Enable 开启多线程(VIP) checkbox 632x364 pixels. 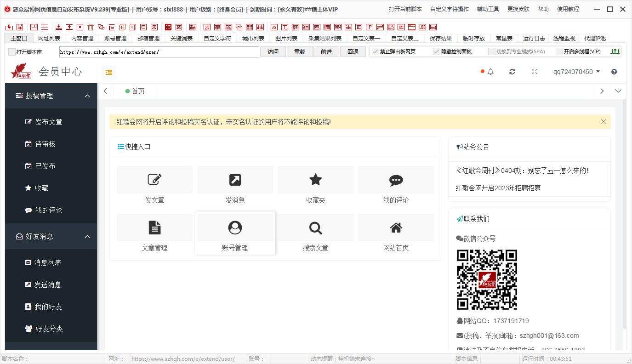[559, 51]
